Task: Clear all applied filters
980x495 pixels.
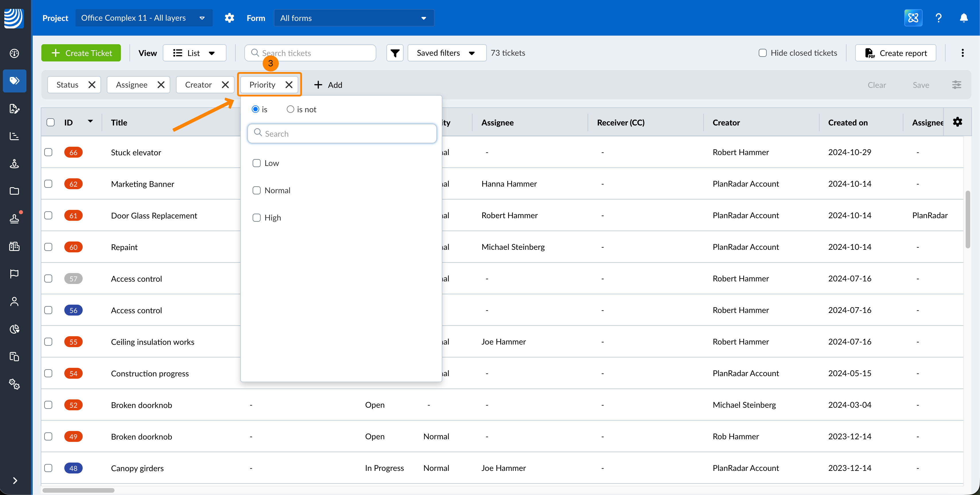Action: [877, 85]
